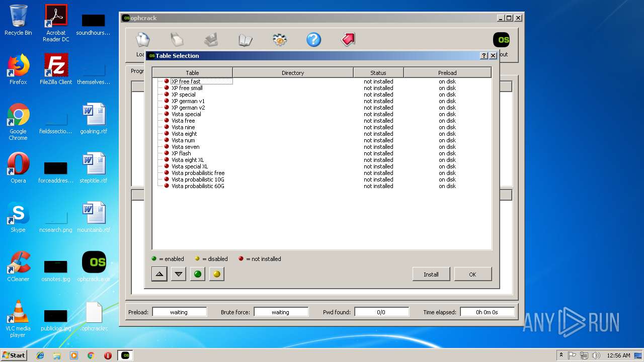The height and width of the screenshot is (362, 644).
Task: Click the red Exit arrow icon
Action: pos(348,40)
